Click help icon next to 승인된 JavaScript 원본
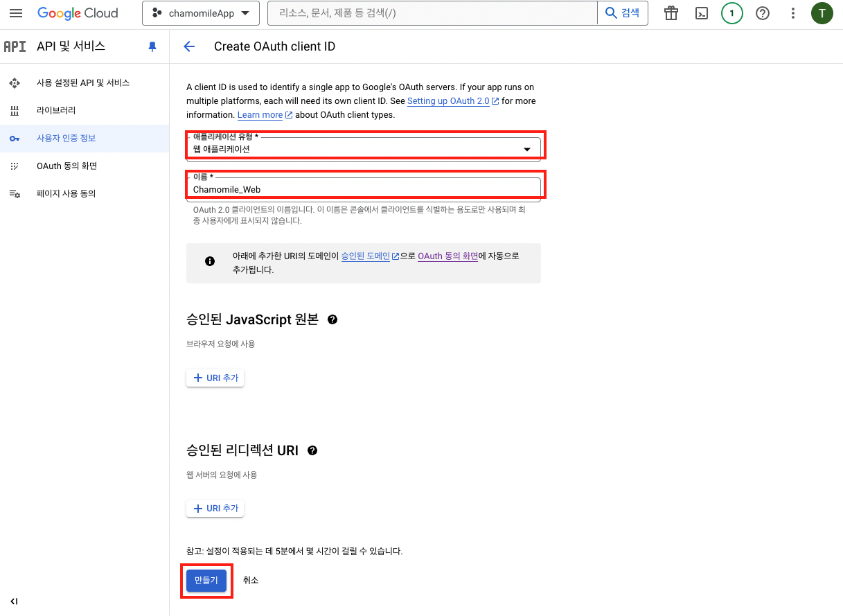 [x=332, y=319]
